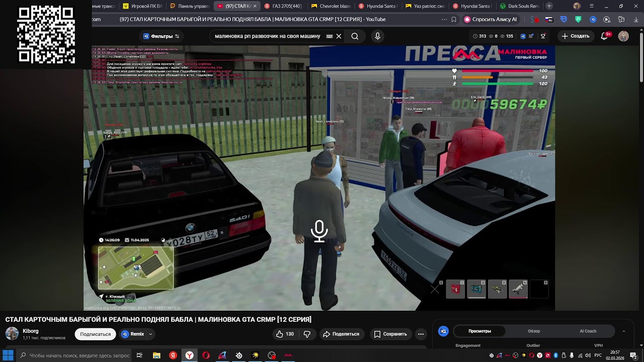Screen dimensions: 644x362
Task: Open the Windows notification center
Action: click(x=633, y=355)
